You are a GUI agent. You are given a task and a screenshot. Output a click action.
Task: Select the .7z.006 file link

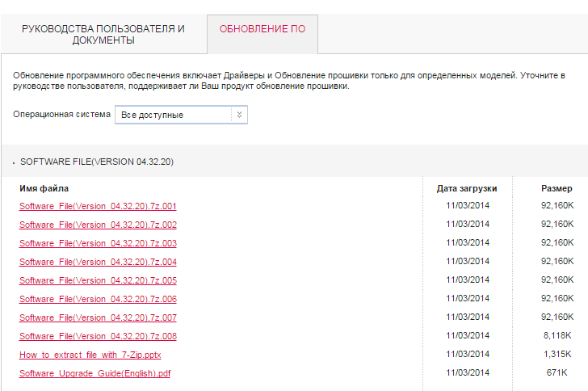(x=98, y=299)
